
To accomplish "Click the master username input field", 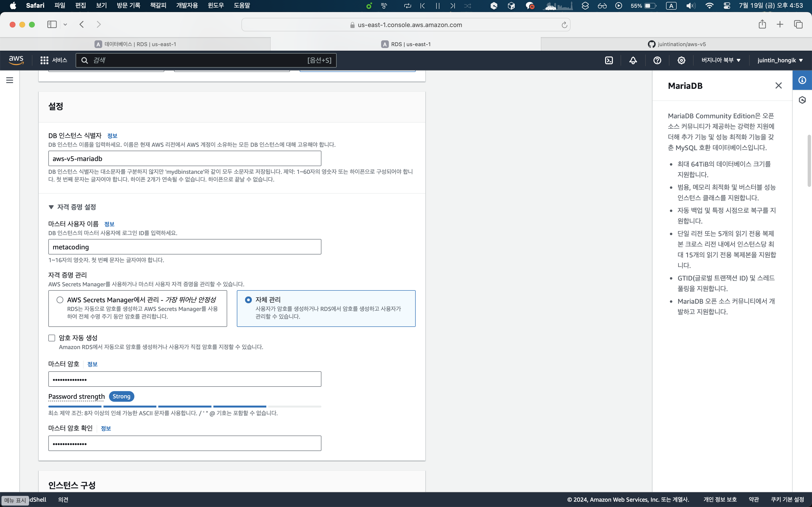I will click(x=185, y=247).
